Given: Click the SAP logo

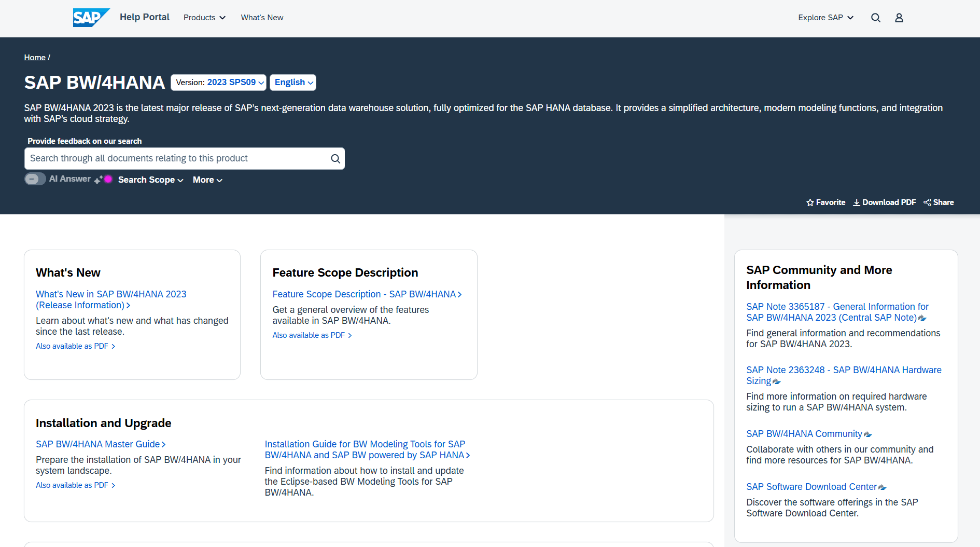Looking at the screenshot, I should coord(91,18).
